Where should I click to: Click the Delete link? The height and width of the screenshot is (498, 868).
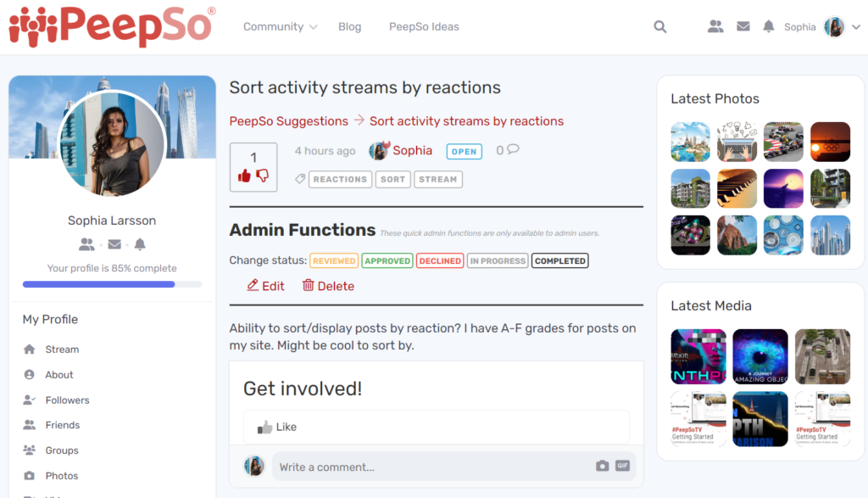click(328, 286)
